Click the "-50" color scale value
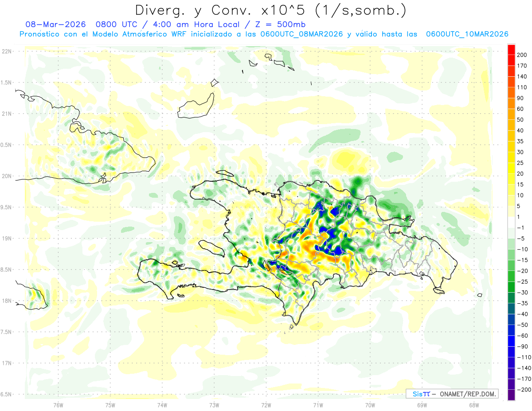The width and height of the screenshot is (532, 411). (523, 325)
